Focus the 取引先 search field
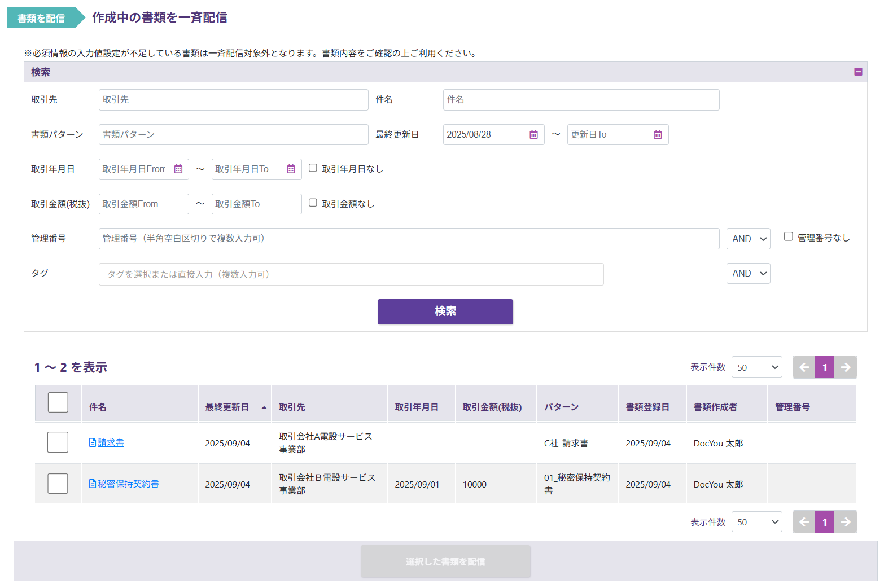This screenshot has width=884, height=588. coord(234,100)
